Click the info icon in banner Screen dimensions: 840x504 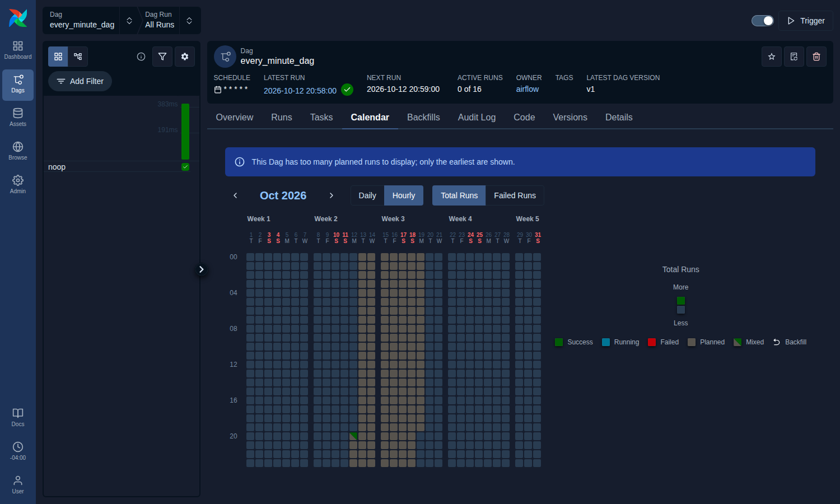[240, 162]
